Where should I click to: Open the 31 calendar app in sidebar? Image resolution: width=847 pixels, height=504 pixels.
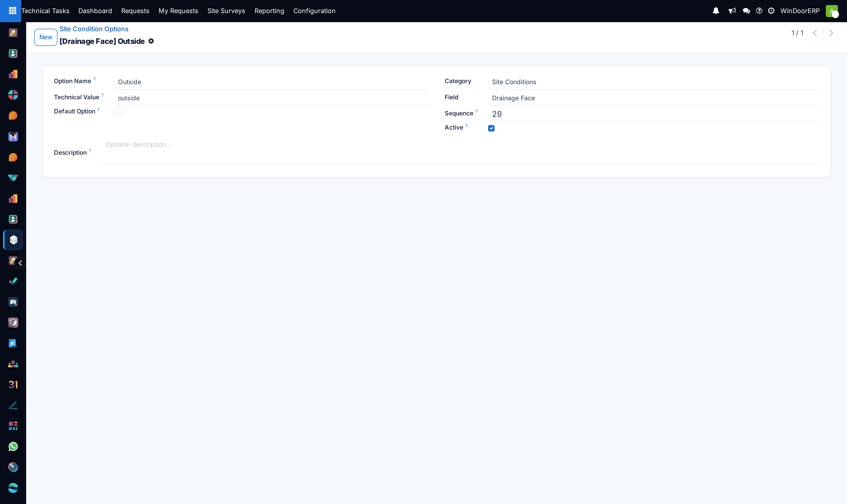pyautogui.click(x=13, y=385)
